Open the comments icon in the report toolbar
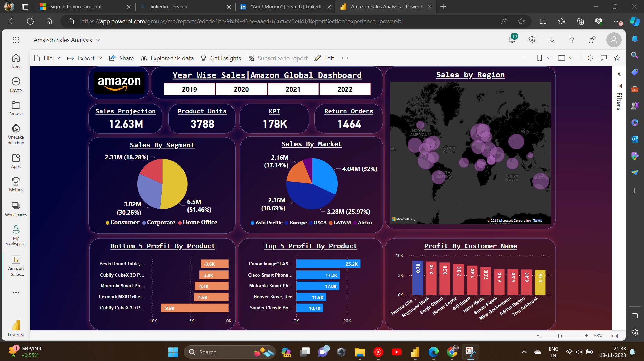Image resolution: width=644 pixels, height=361 pixels. [x=604, y=58]
